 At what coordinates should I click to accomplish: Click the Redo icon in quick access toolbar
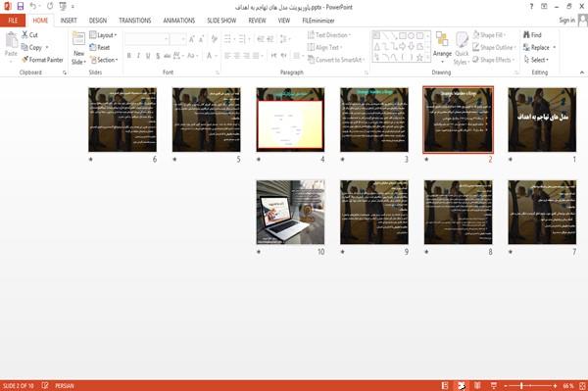50,7
